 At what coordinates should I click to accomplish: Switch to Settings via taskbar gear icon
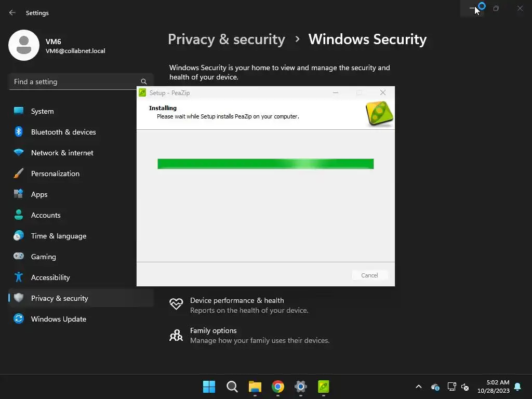coord(301,387)
